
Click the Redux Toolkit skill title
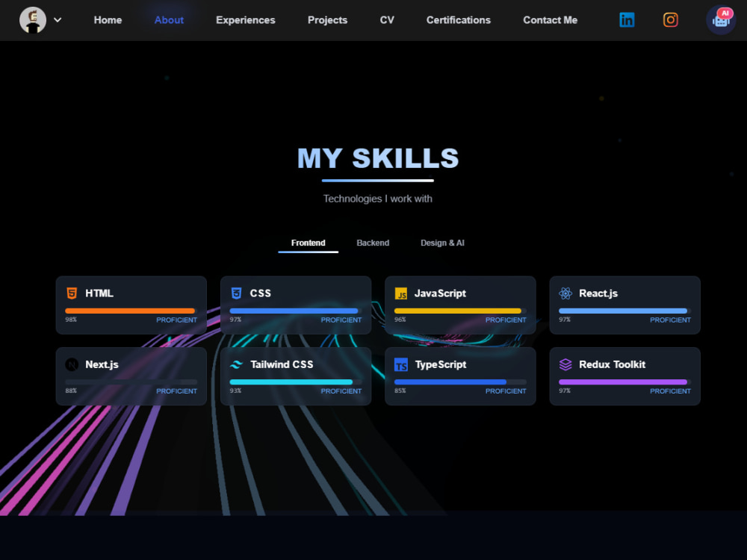[613, 365]
